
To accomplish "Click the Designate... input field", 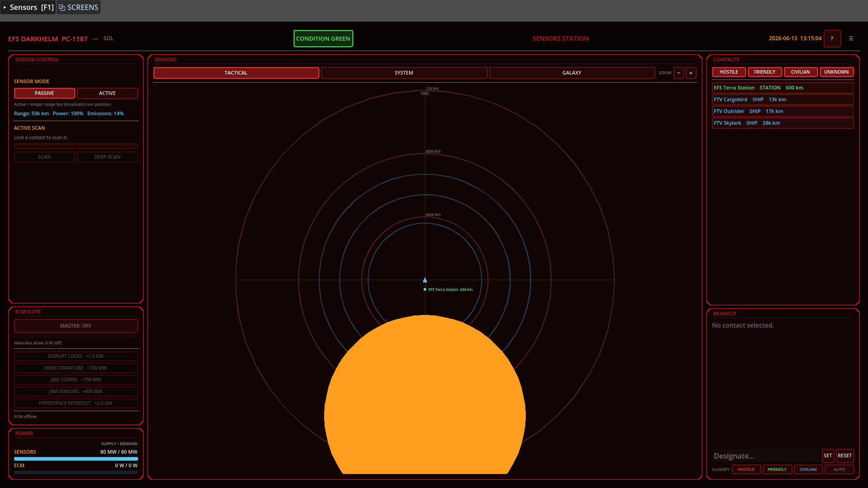I will coord(766,456).
